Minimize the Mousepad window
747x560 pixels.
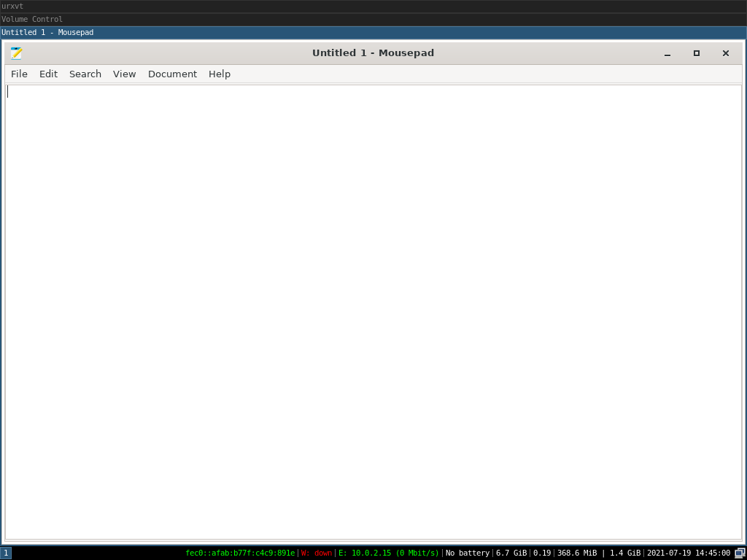click(x=667, y=53)
